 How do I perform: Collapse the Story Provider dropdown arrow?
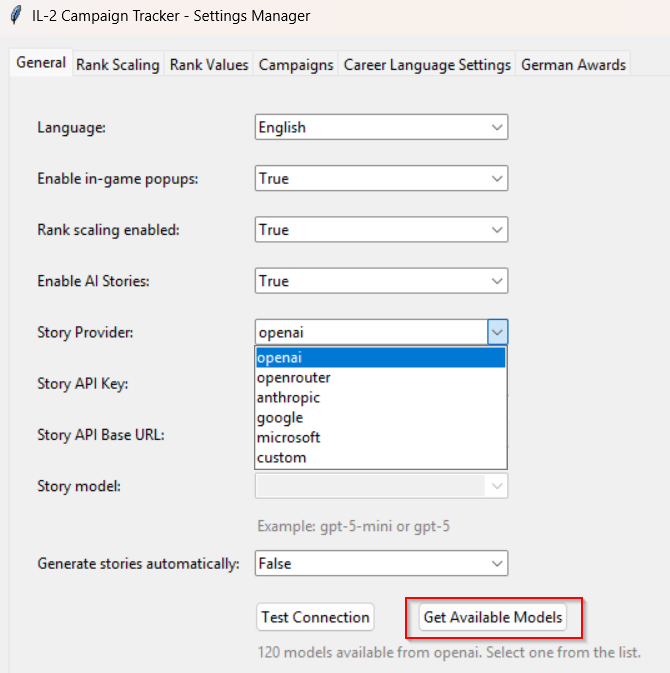click(x=497, y=332)
